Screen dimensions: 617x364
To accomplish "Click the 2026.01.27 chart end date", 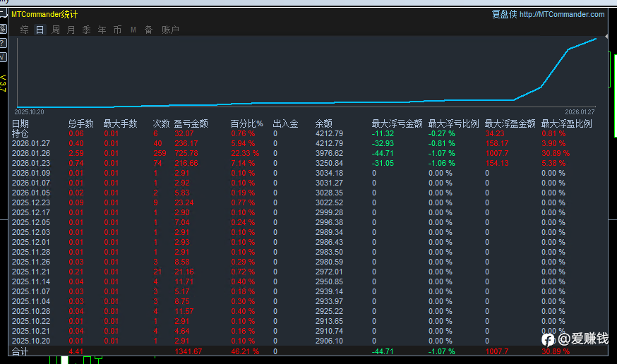I will [580, 112].
